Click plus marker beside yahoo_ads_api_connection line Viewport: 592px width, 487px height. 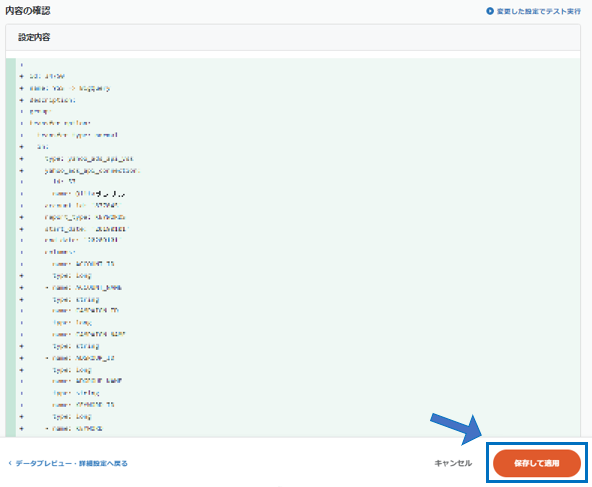click(22, 171)
